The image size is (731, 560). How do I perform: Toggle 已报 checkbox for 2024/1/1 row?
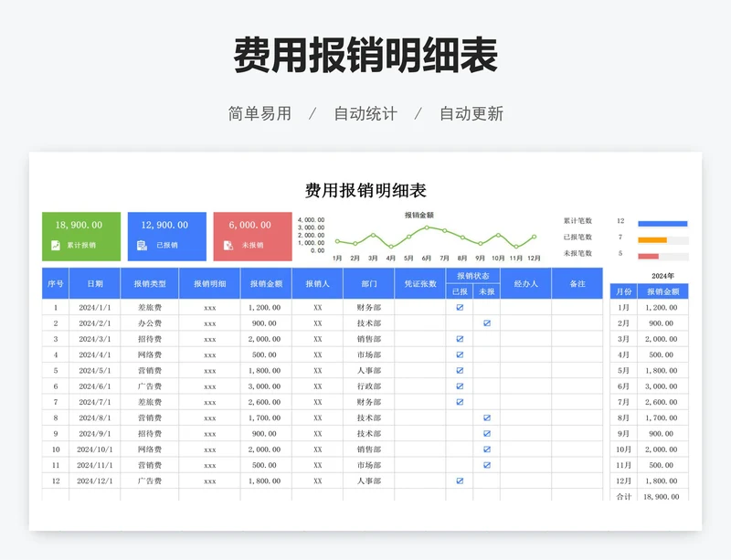click(x=460, y=307)
